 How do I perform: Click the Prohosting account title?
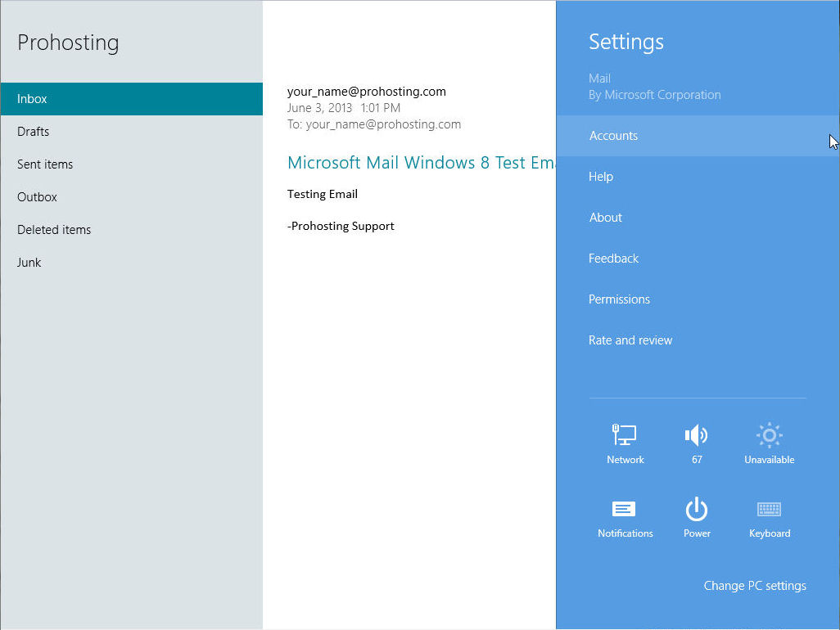(68, 43)
